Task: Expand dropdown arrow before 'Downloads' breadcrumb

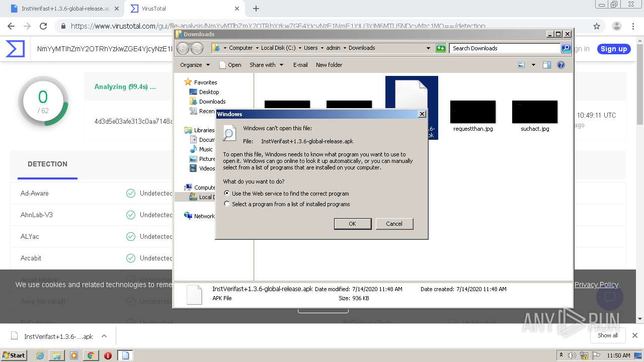Action: coord(345,48)
